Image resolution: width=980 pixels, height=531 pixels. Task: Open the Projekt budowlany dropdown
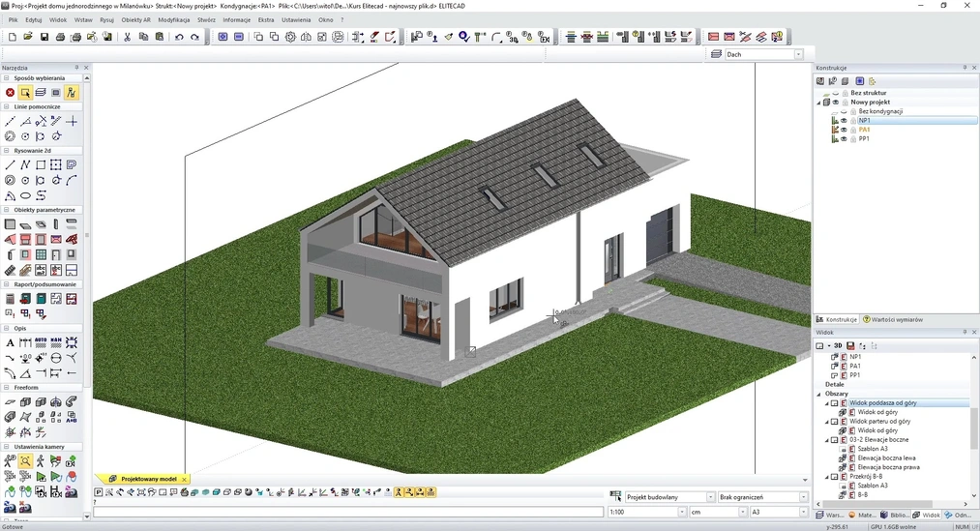tap(711, 497)
